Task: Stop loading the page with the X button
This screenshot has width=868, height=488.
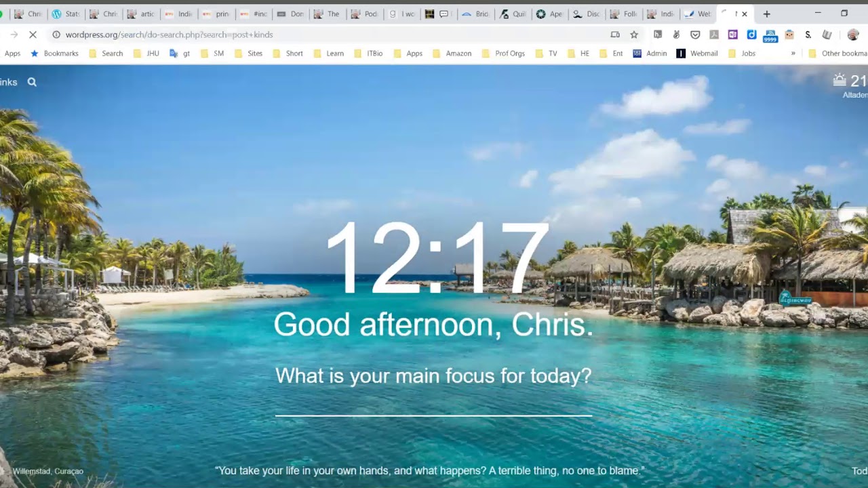Action: pyautogui.click(x=33, y=35)
